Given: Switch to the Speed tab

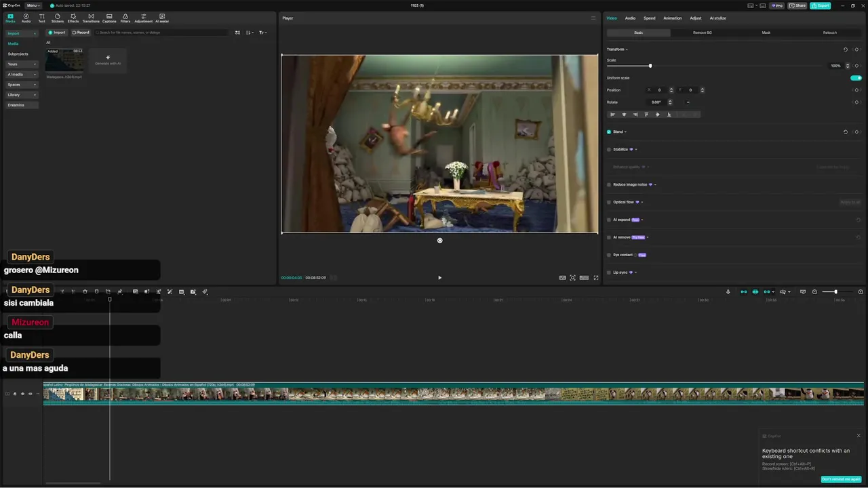Looking at the screenshot, I should point(649,18).
